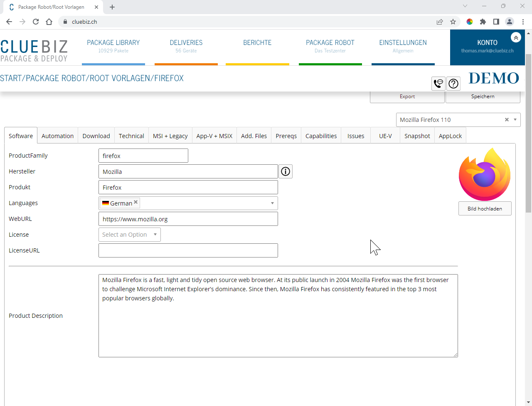Image resolution: width=532 pixels, height=406 pixels.
Task: Bookmark this page with star icon
Action: pyautogui.click(x=453, y=22)
